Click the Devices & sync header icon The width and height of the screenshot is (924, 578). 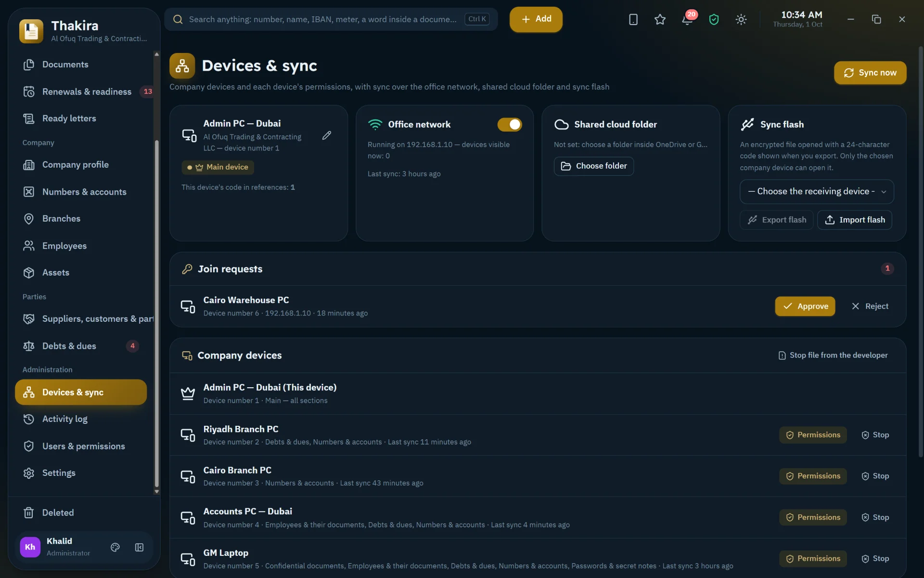pos(182,66)
